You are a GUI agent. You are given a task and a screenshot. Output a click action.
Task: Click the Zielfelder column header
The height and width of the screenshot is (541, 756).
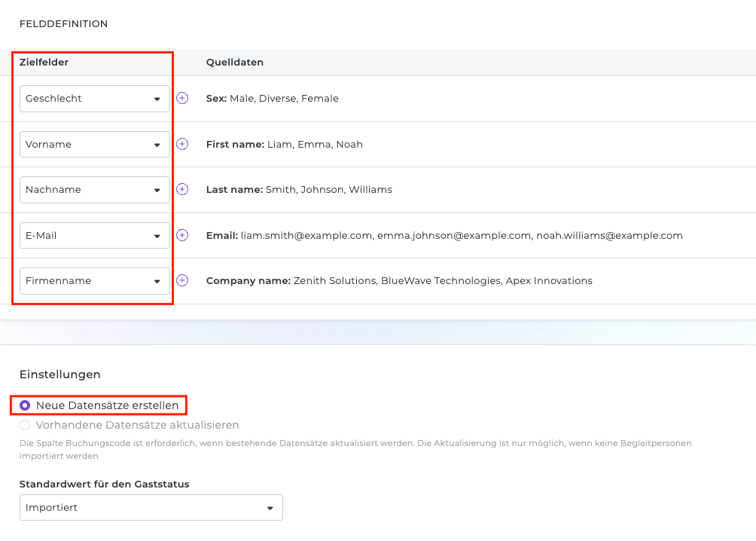coord(44,63)
